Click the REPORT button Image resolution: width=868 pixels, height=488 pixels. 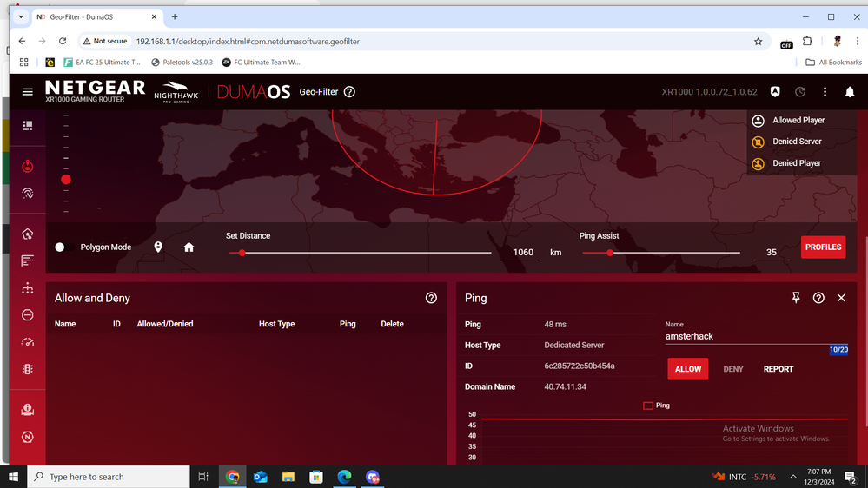point(778,369)
